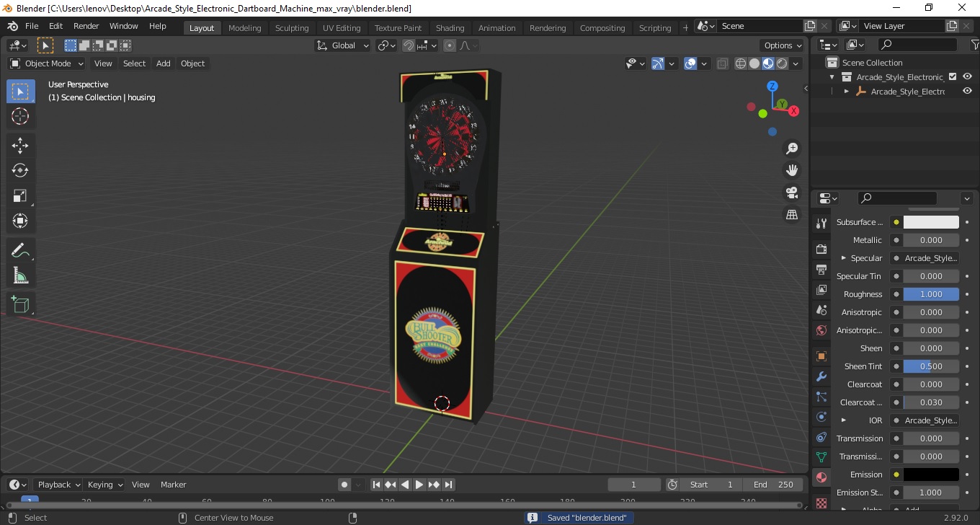Image resolution: width=980 pixels, height=525 pixels.
Task: Play the animation forward
Action: click(x=419, y=485)
